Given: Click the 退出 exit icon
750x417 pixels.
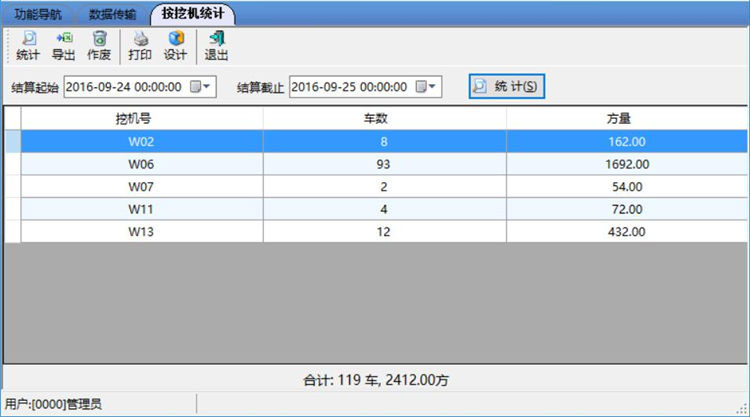Looking at the screenshot, I should 216,46.
